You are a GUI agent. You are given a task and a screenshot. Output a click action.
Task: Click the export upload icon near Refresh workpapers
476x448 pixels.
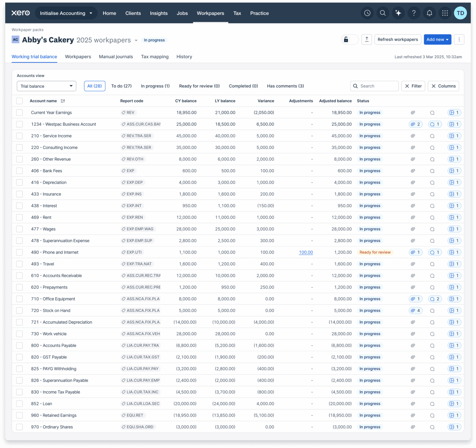(x=367, y=39)
